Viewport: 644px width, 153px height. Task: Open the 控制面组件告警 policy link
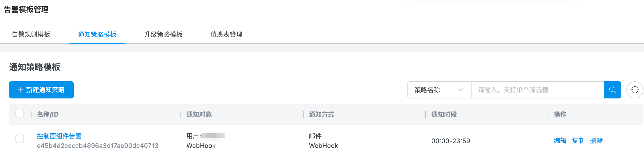(59, 136)
